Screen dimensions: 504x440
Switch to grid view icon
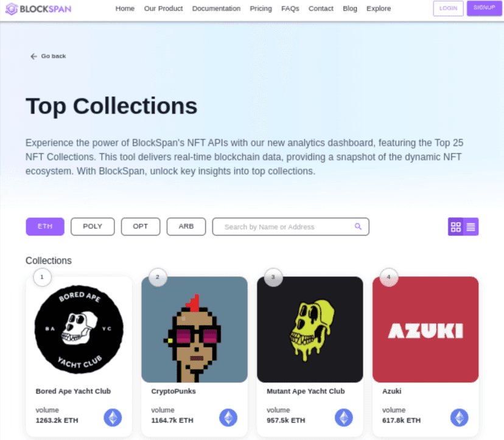[455, 226]
